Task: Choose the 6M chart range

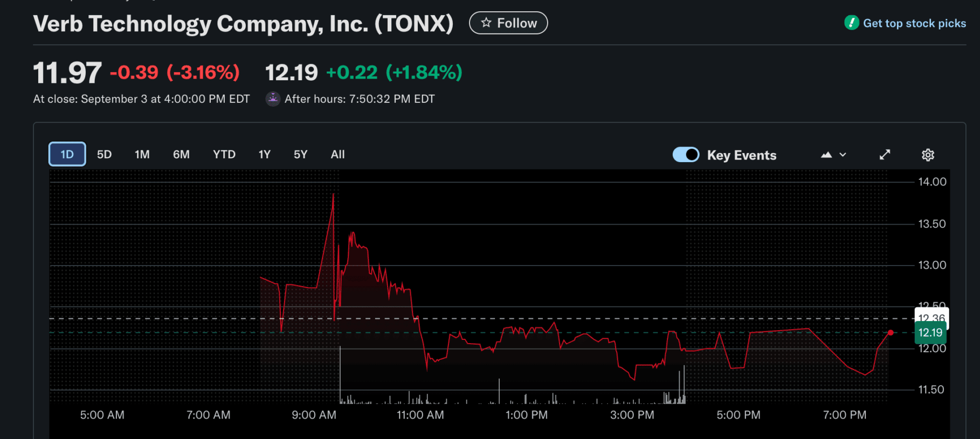Action: [x=181, y=155]
